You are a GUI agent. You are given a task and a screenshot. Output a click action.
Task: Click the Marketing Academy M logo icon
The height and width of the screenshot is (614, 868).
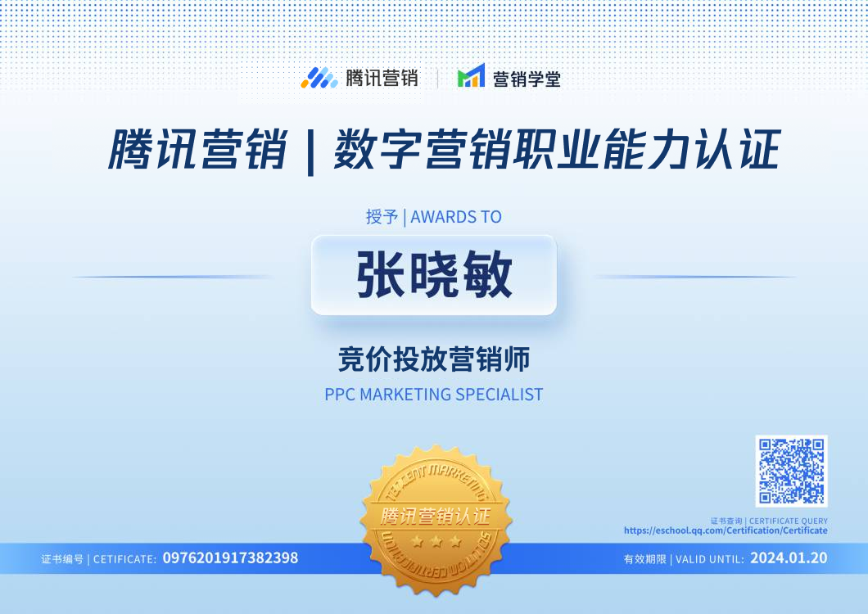[471, 75]
